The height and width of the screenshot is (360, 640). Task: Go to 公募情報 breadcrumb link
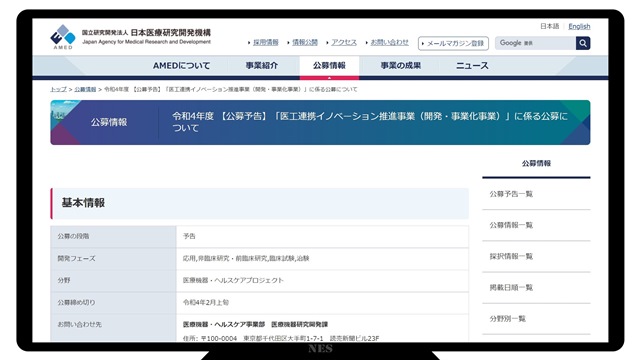85,89
